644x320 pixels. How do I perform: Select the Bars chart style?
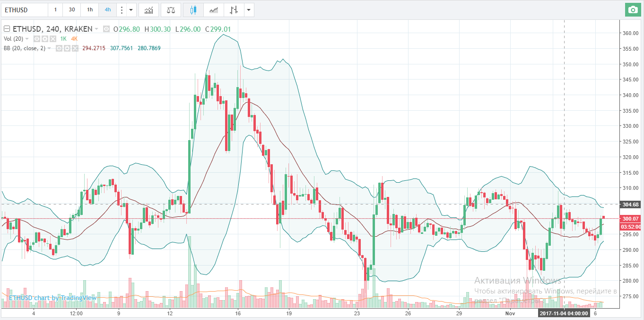pyautogui.click(x=233, y=10)
